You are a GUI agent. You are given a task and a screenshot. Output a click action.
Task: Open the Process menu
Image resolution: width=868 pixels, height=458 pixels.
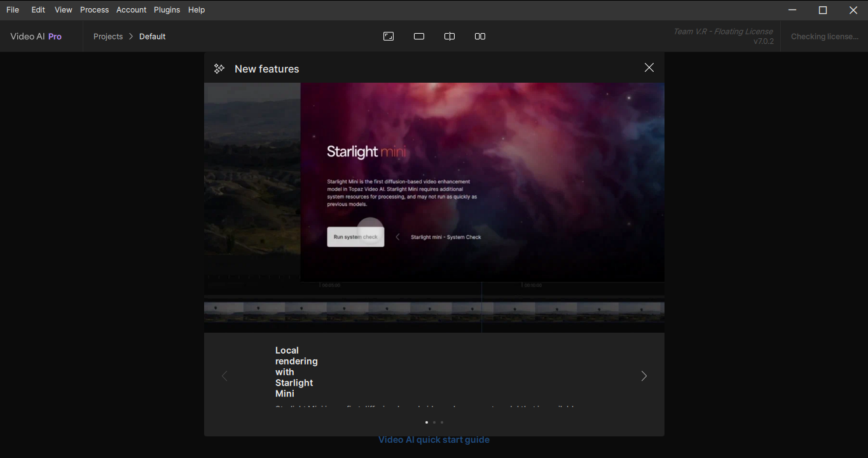[94, 10]
